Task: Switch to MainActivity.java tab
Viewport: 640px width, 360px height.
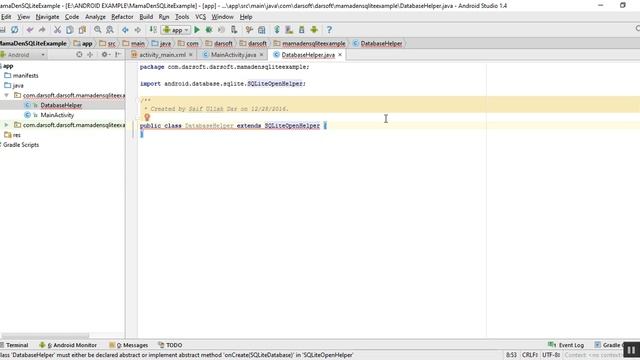Action: (233, 55)
